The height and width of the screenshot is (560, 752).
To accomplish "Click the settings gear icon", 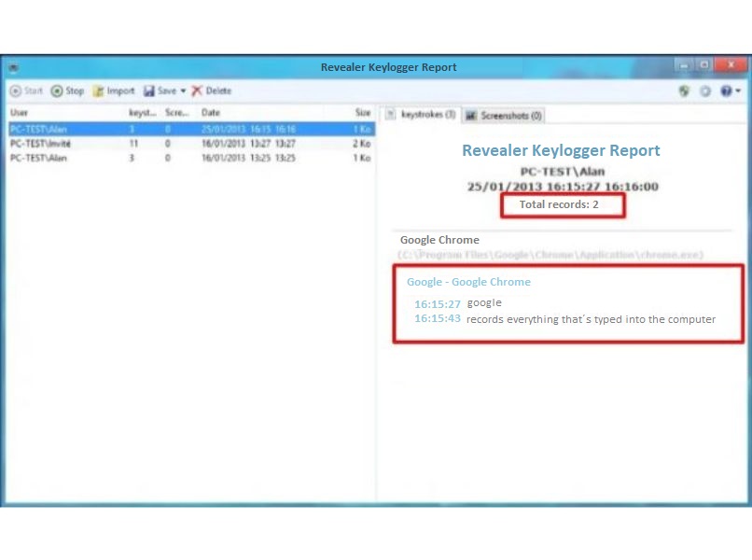I will point(705,91).
